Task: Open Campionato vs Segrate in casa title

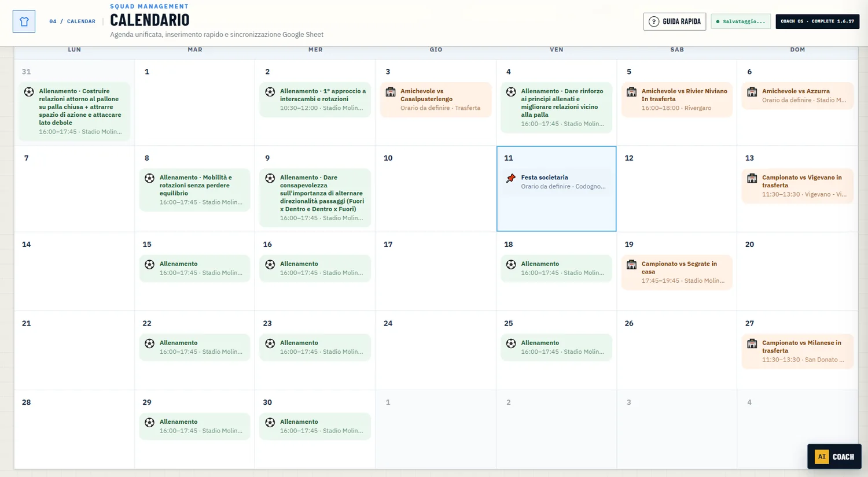Action: 679,268
